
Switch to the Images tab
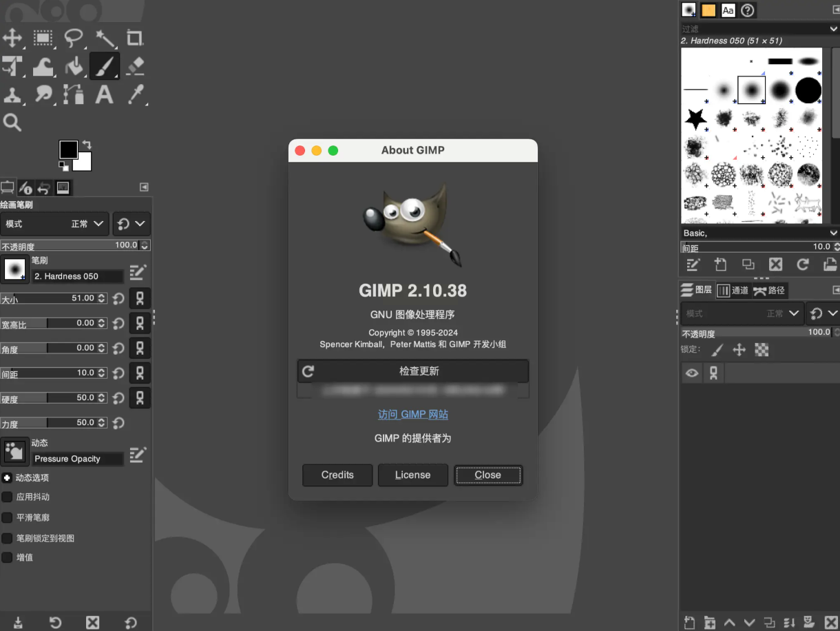(63, 187)
